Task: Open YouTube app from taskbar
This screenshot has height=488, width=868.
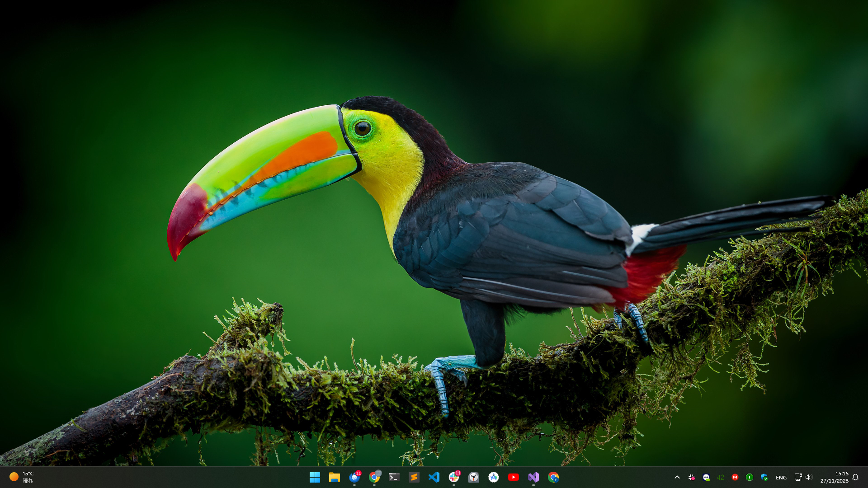Action: [514, 477]
